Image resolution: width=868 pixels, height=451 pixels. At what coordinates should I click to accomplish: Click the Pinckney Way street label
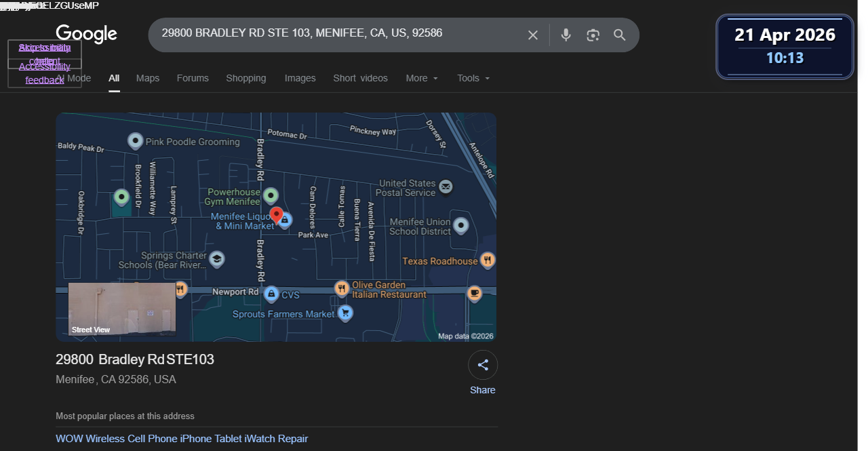[373, 131]
